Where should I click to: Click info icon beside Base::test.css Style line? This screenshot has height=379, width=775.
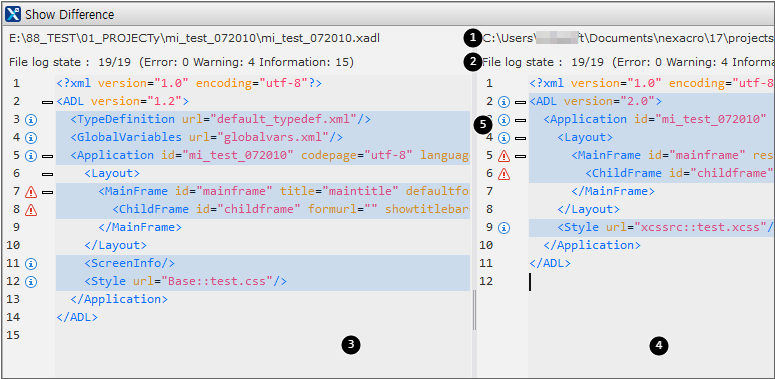(x=31, y=282)
